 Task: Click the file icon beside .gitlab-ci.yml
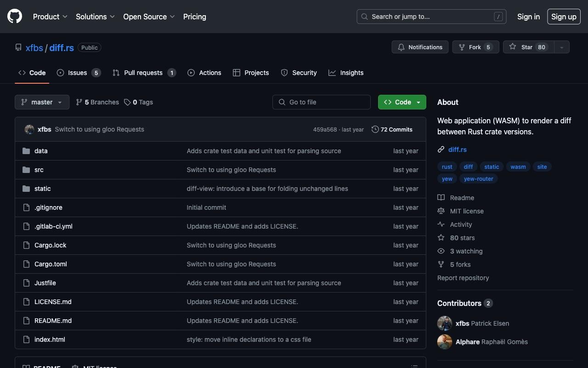(26, 226)
